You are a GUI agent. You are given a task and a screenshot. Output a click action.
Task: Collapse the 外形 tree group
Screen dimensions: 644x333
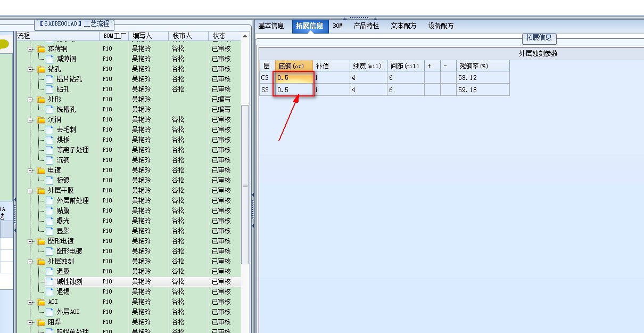(x=31, y=99)
